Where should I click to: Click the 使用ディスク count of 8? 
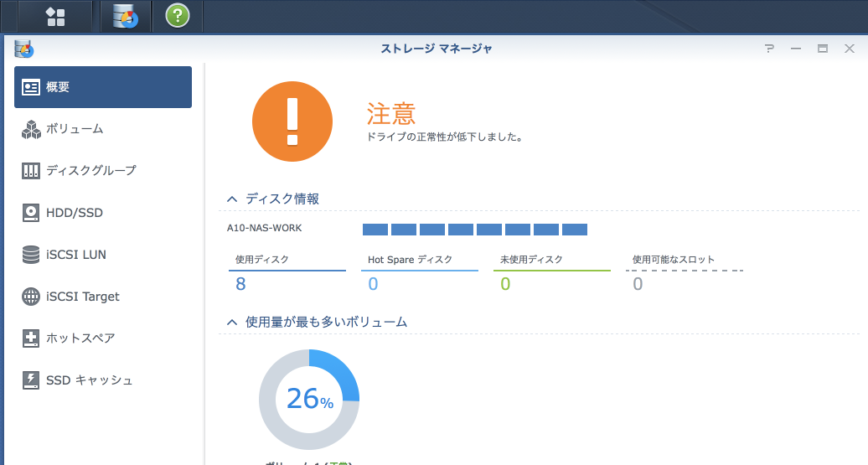pos(240,284)
